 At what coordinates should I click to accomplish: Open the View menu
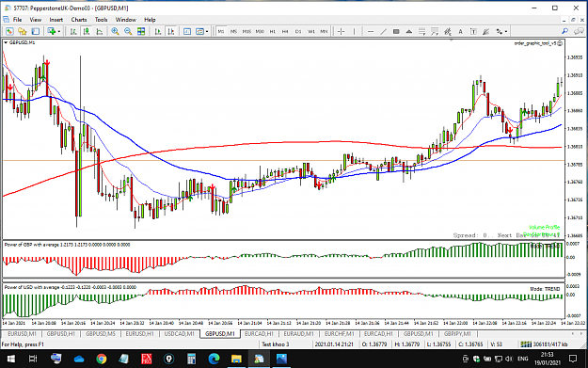click(x=36, y=20)
